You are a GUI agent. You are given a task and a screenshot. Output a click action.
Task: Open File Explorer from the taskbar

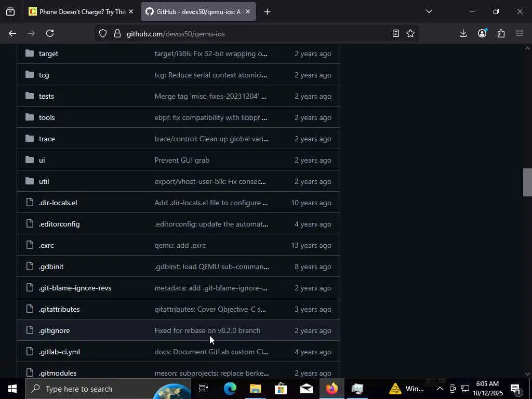256,389
